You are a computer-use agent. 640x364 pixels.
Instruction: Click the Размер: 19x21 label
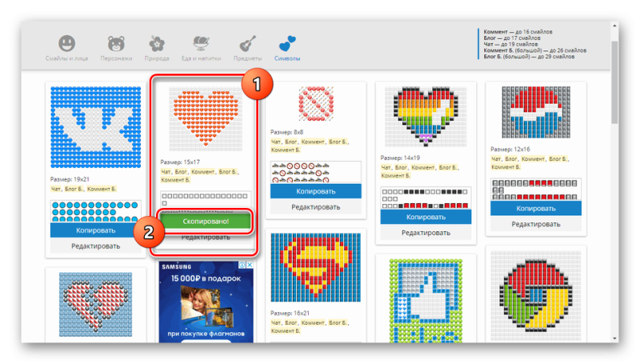(70, 179)
